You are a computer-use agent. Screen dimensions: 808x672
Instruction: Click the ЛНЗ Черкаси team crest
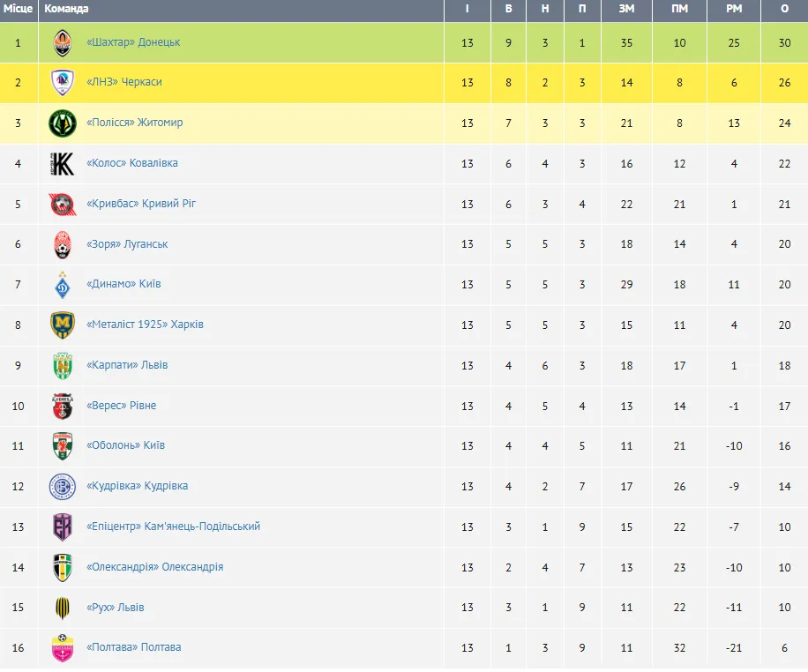pyautogui.click(x=62, y=83)
